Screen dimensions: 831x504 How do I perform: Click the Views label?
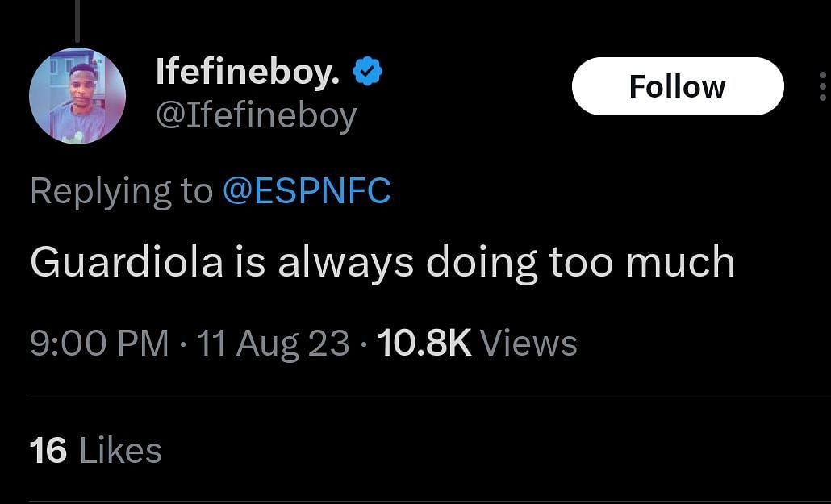point(528,343)
